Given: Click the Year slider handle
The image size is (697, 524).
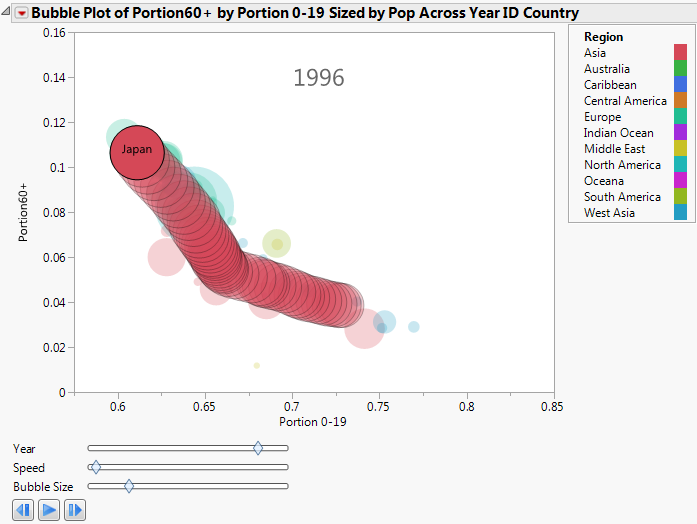Looking at the screenshot, I should pos(258,449).
